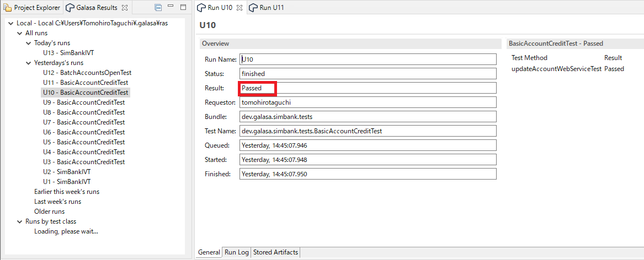Select U10 - BasicAccountCreditTest run
This screenshot has width=644, height=260.
click(86, 93)
